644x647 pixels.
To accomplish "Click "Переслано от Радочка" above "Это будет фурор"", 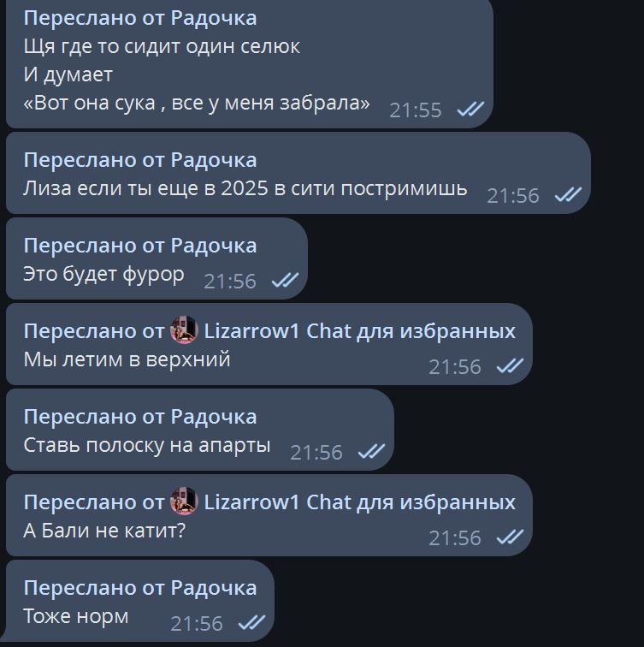I will coord(140,246).
